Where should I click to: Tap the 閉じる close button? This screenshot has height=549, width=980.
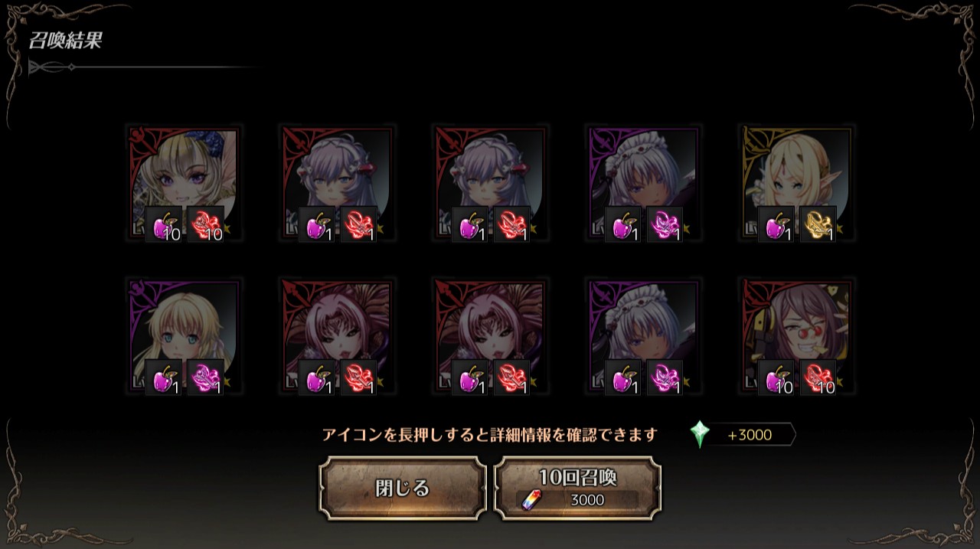403,489
